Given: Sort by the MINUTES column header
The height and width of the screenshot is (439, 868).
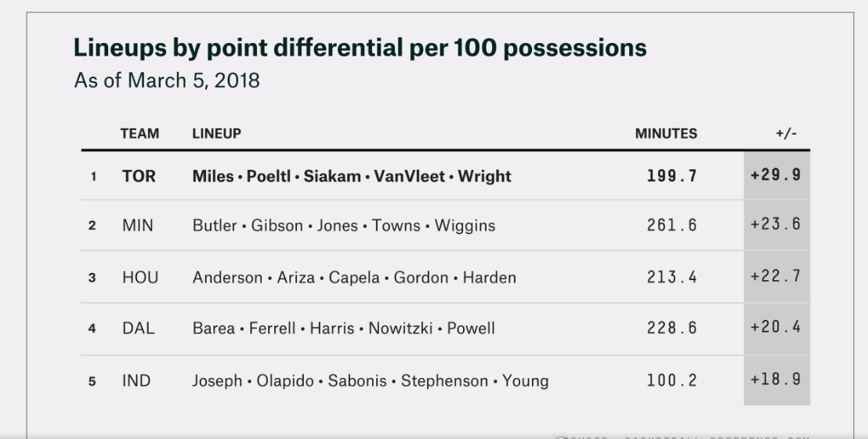Looking at the screenshot, I should coord(665,134).
